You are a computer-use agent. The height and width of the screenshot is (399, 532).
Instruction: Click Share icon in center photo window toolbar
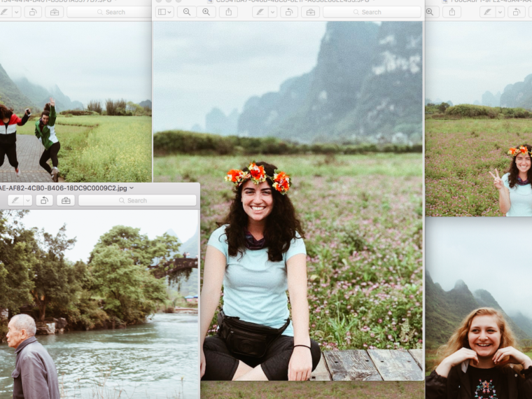(228, 12)
